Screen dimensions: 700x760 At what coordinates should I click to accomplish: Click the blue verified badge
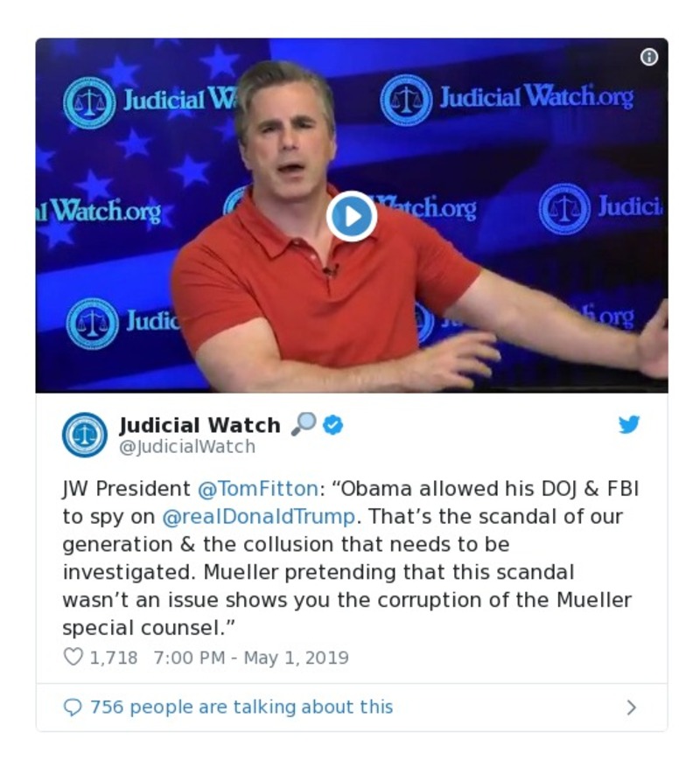coord(332,425)
